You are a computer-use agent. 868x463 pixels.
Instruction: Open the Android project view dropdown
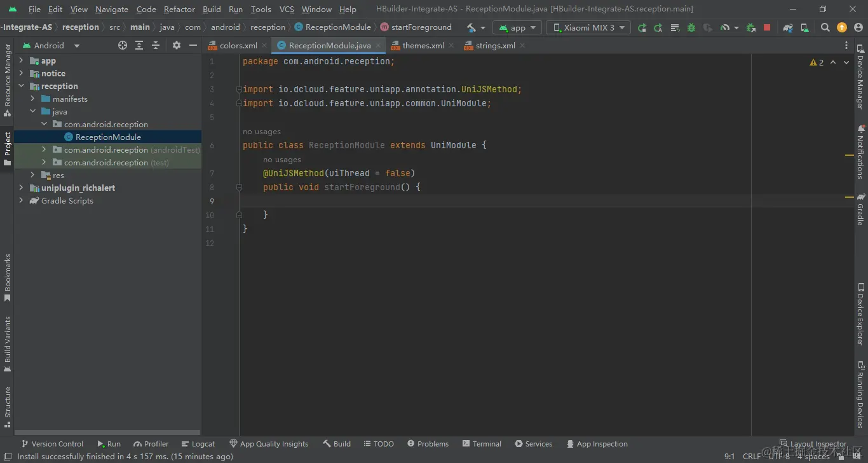pos(51,45)
